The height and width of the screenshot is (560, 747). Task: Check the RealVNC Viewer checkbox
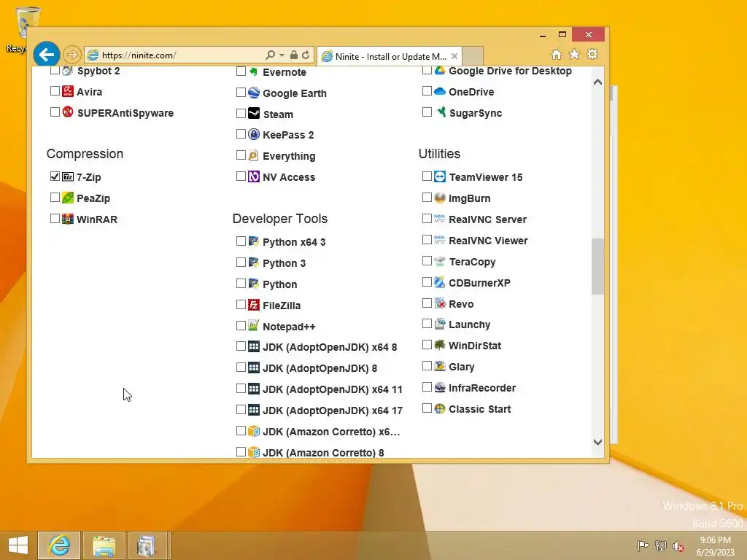[427, 239]
